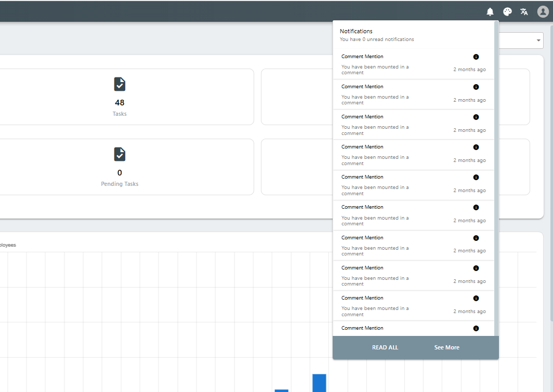Image resolution: width=553 pixels, height=392 pixels.
Task: Click the page's vertical scrollbar
Action: [551, 208]
